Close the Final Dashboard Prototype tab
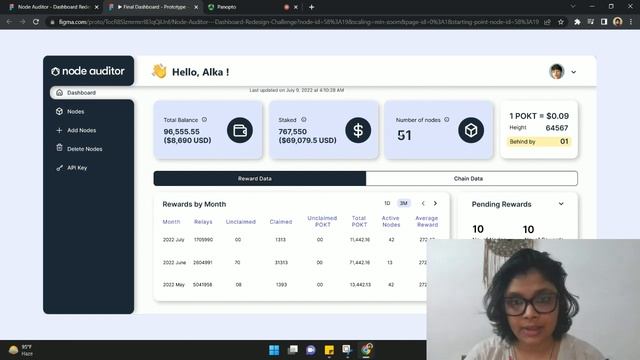This screenshot has height=360, width=640. [x=196, y=7]
